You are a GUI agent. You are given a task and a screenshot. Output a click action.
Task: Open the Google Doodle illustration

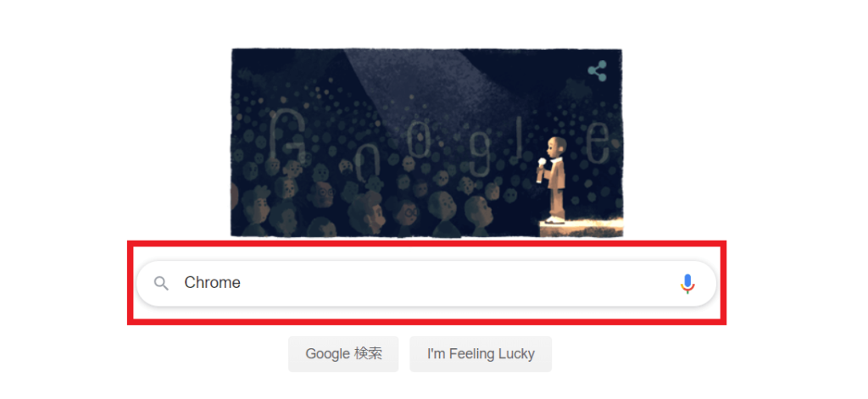tap(427, 143)
